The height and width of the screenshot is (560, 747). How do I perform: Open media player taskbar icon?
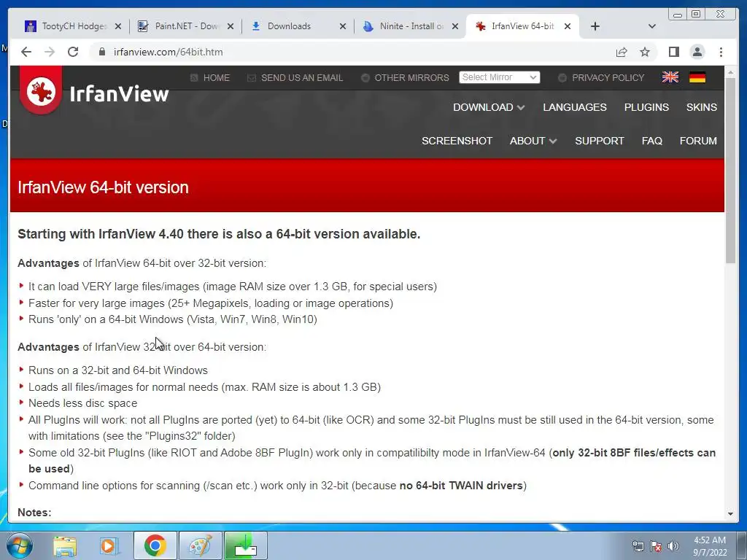[109, 545]
